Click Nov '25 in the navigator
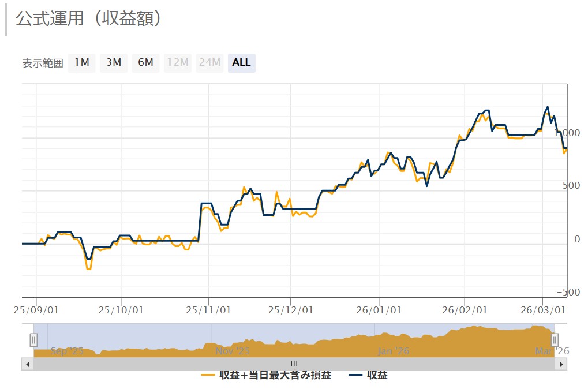 point(233,350)
